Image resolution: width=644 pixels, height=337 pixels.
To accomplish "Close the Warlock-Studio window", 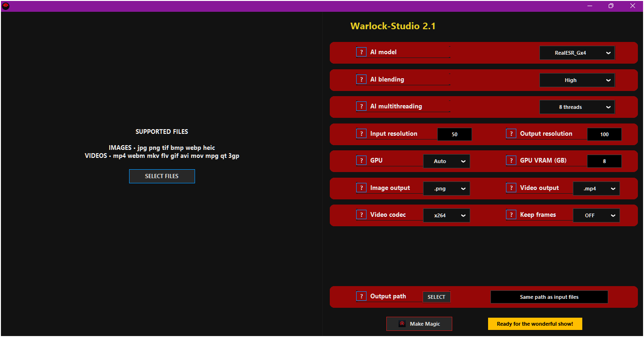I will 633,6.
